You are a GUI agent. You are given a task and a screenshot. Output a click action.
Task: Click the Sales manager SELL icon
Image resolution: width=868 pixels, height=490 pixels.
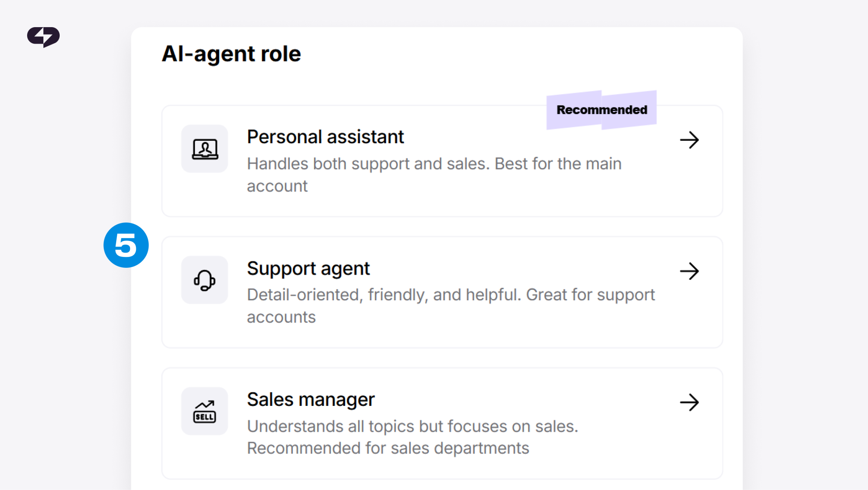tap(205, 411)
